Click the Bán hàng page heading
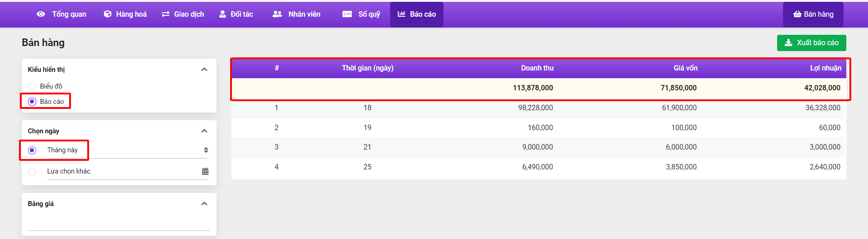This screenshot has height=239, width=868. tap(43, 42)
